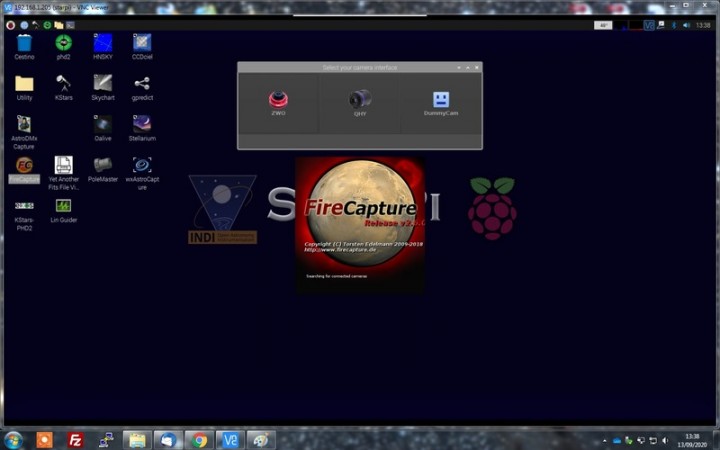Open the Cestino trash icon
The width and height of the screenshot is (720, 450).
tap(24, 43)
